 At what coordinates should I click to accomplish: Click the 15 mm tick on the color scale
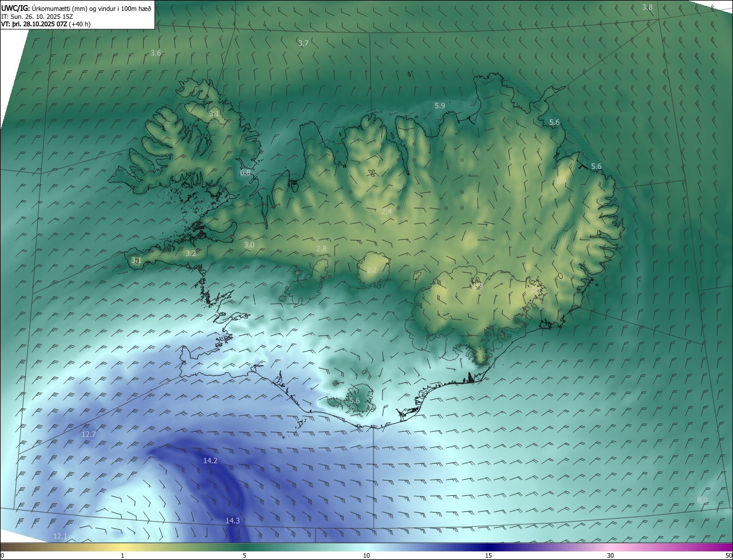coord(488,555)
